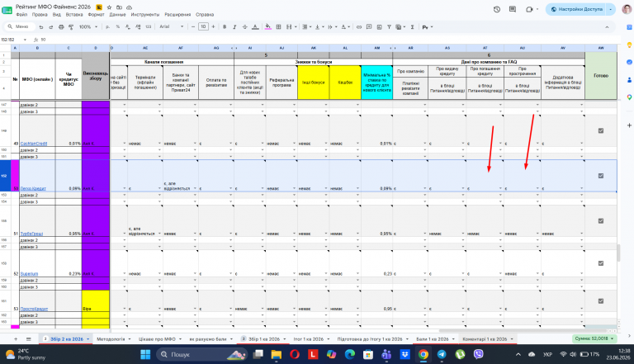Open the fill color bucket tool
634x364 pixels.
click(267, 27)
